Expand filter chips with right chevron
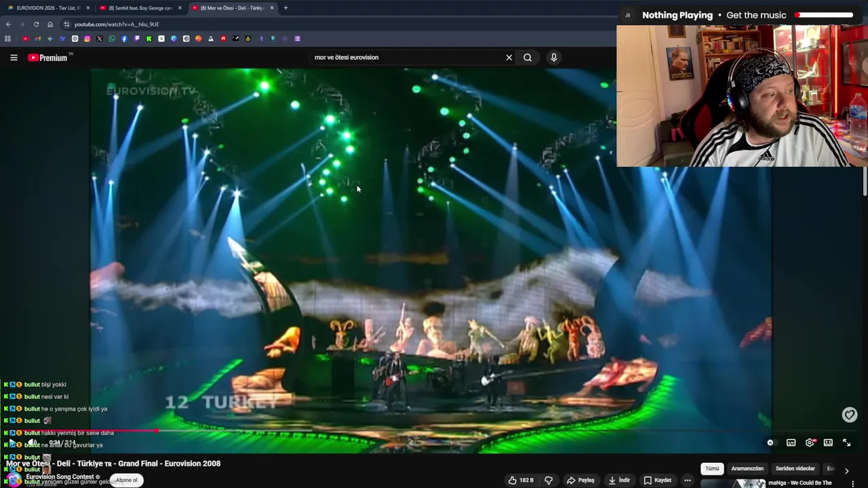 pos(846,470)
